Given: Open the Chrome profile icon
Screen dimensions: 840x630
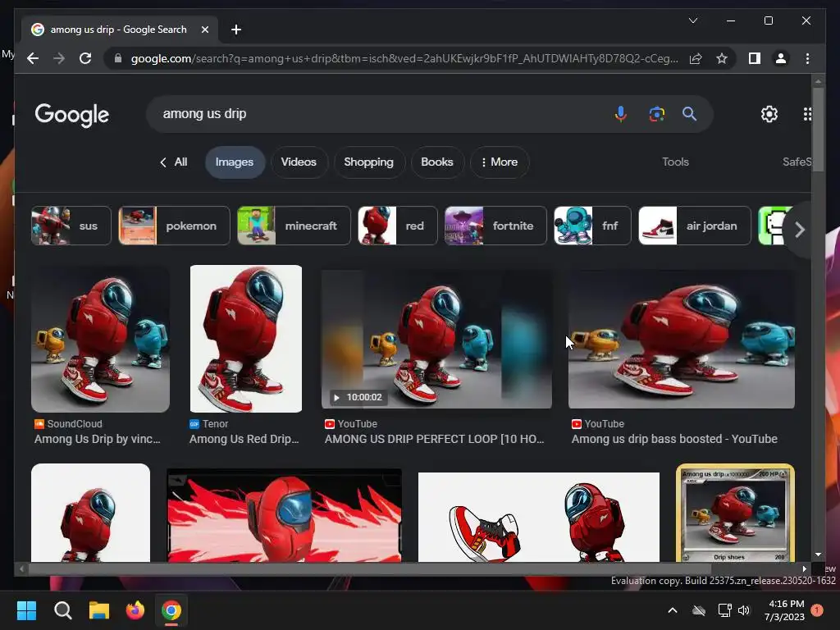Looking at the screenshot, I should coord(781,58).
